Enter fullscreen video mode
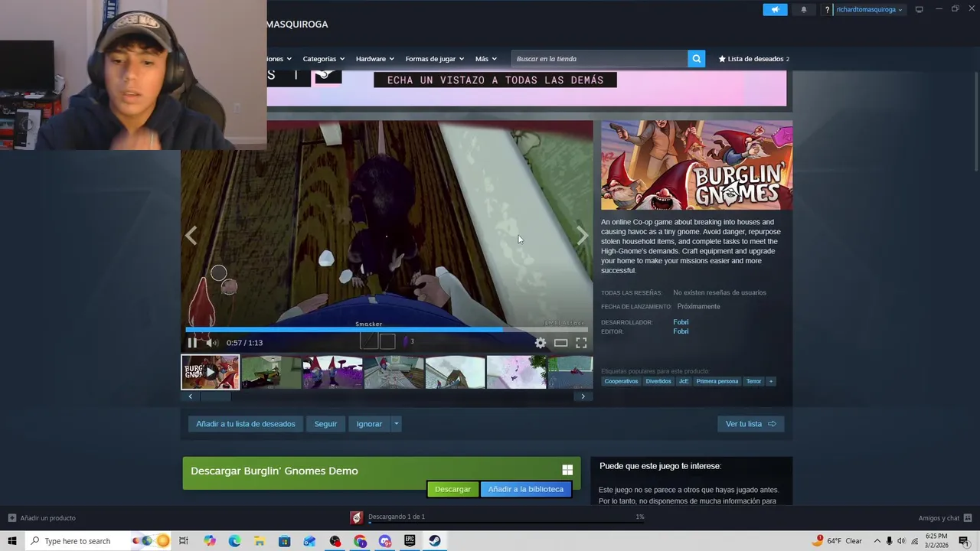The width and height of the screenshot is (980, 551). click(x=581, y=343)
